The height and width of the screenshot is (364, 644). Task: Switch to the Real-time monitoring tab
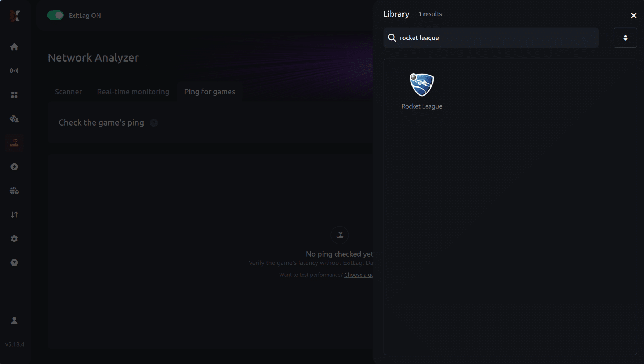[133, 92]
